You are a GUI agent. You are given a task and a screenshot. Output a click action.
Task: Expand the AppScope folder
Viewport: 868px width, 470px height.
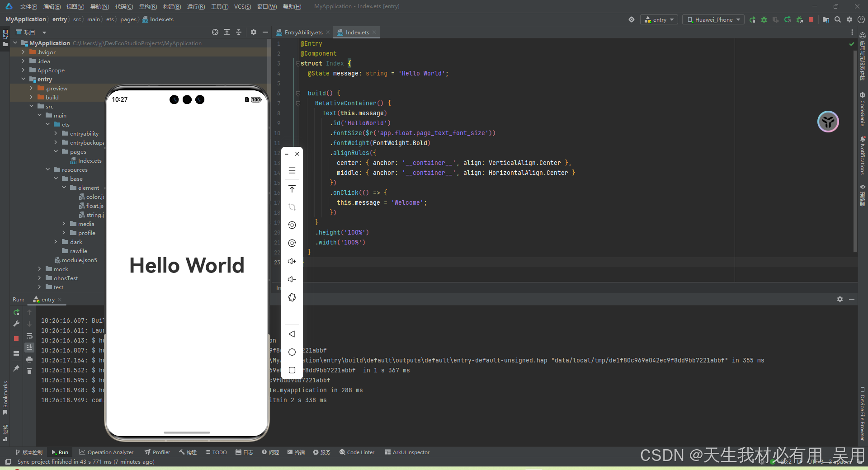[x=24, y=70]
